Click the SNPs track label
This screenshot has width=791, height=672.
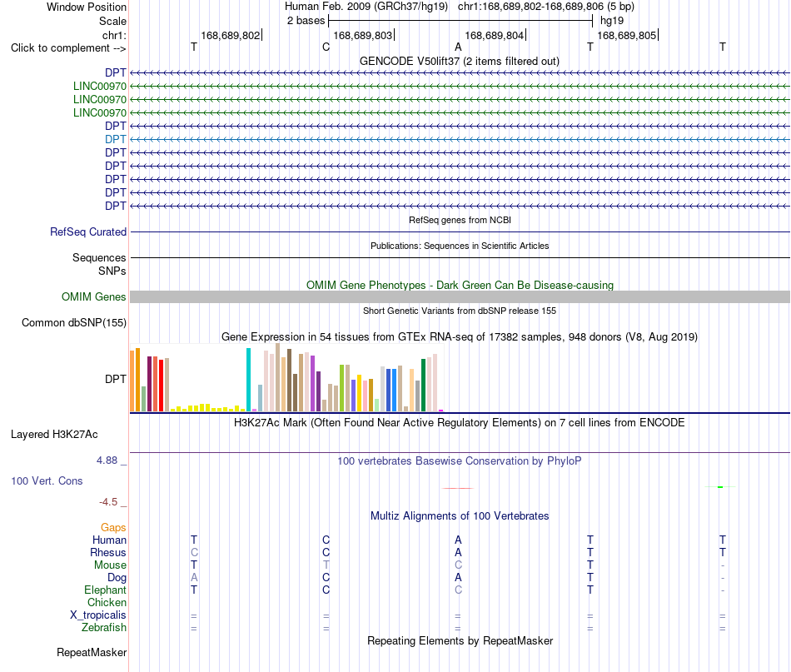112,271
